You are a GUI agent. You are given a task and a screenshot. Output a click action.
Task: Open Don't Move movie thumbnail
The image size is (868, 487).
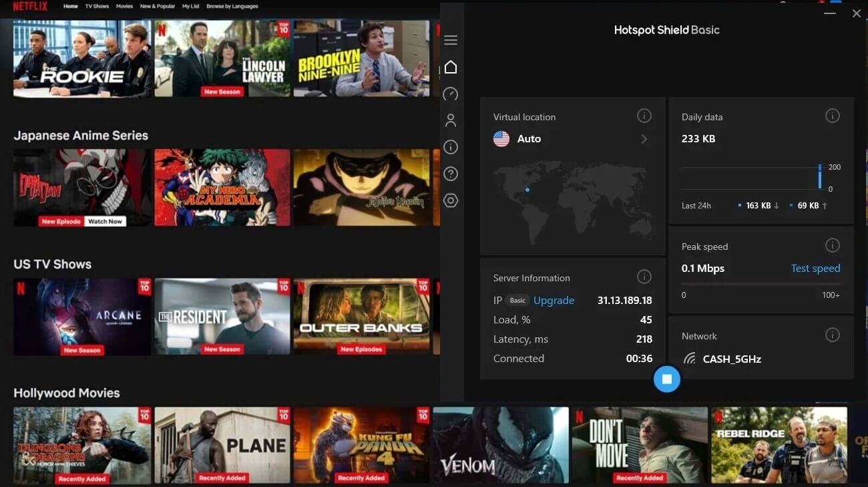tap(640, 446)
